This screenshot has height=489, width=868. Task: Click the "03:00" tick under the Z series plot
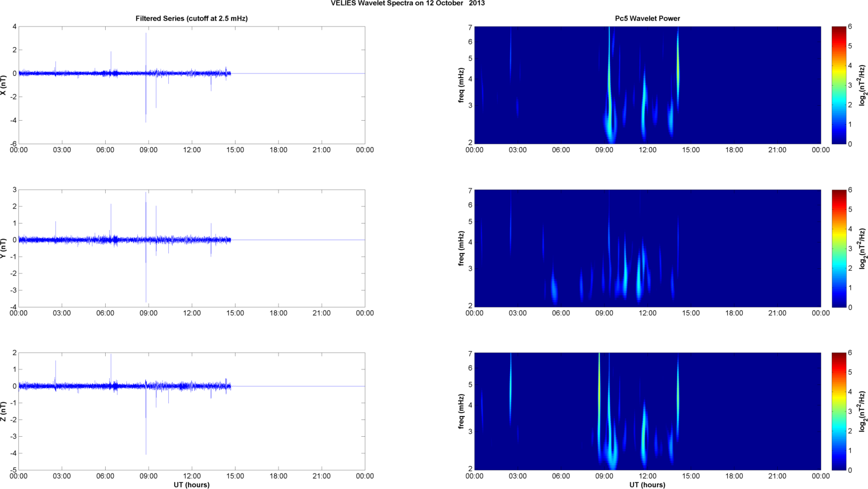click(62, 476)
